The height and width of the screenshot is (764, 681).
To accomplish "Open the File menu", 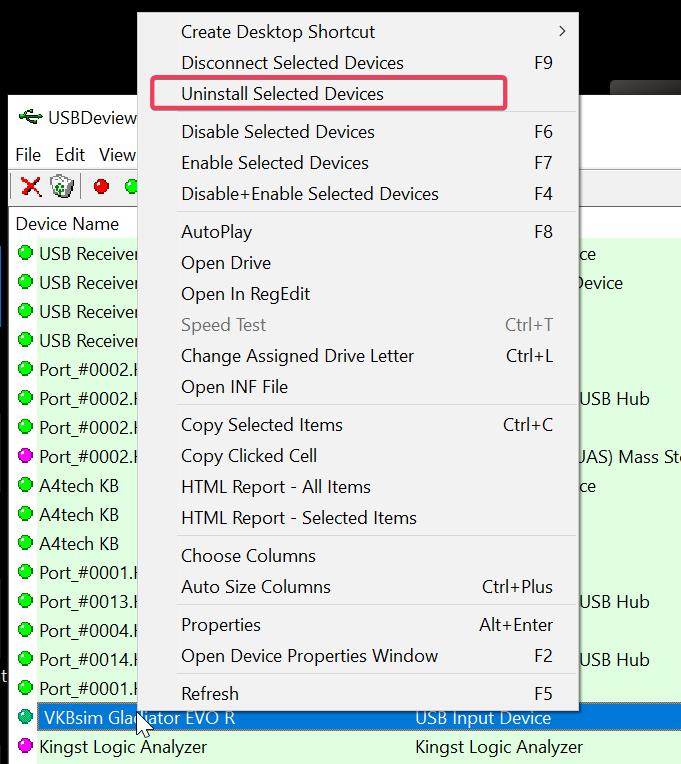I will click(x=28, y=155).
